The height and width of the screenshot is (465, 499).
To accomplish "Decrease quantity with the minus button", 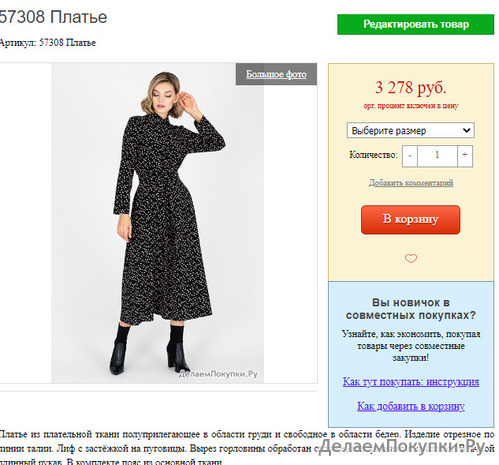I will click(410, 156).
